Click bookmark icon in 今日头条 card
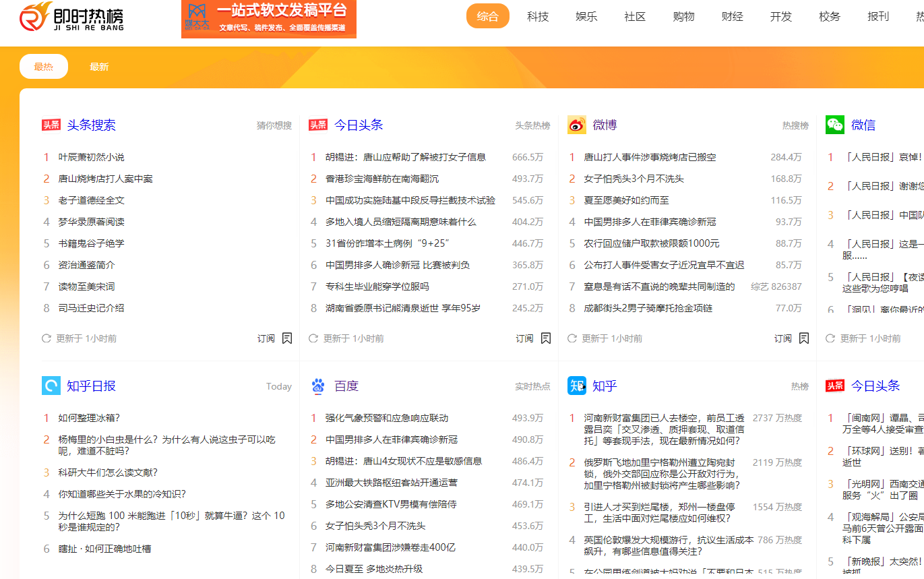 [x=546, y=338]
